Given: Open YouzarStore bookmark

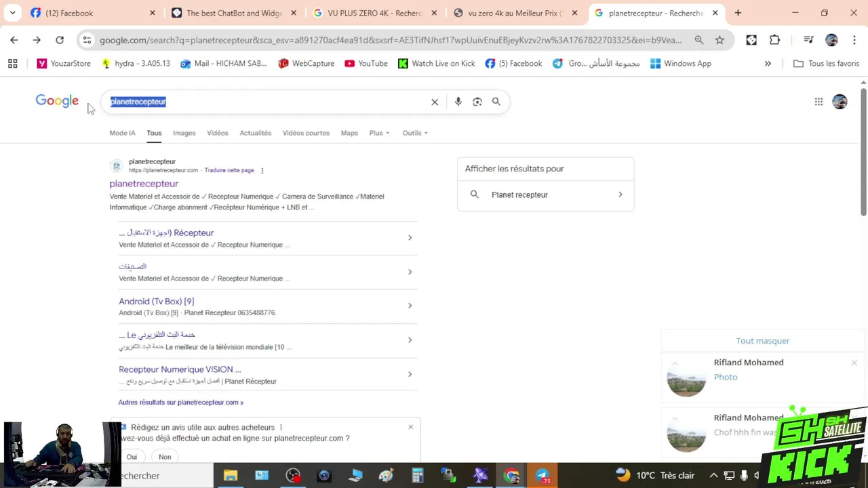Looking at the screenshot, I should point(63,64).
